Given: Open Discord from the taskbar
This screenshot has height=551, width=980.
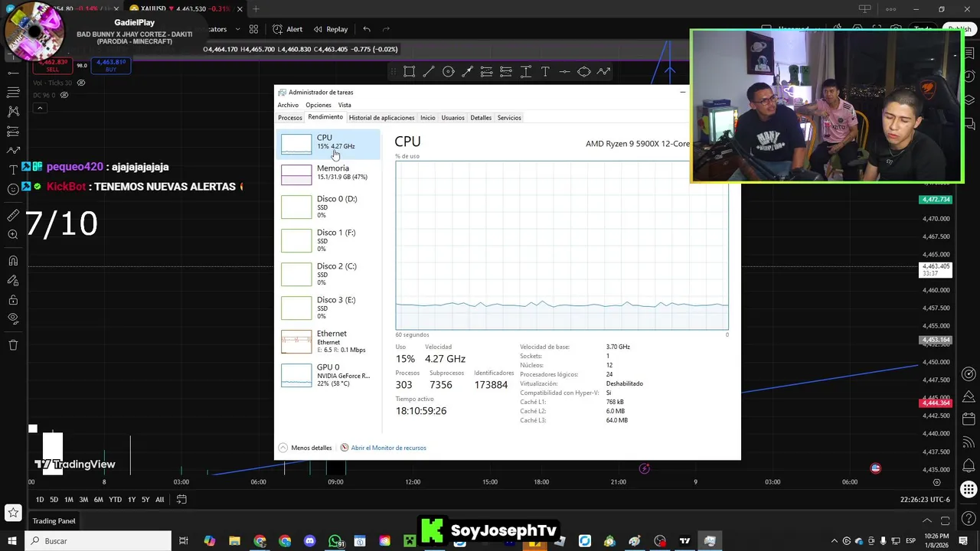Looking at the screenshot, I should tap(310, 541).
